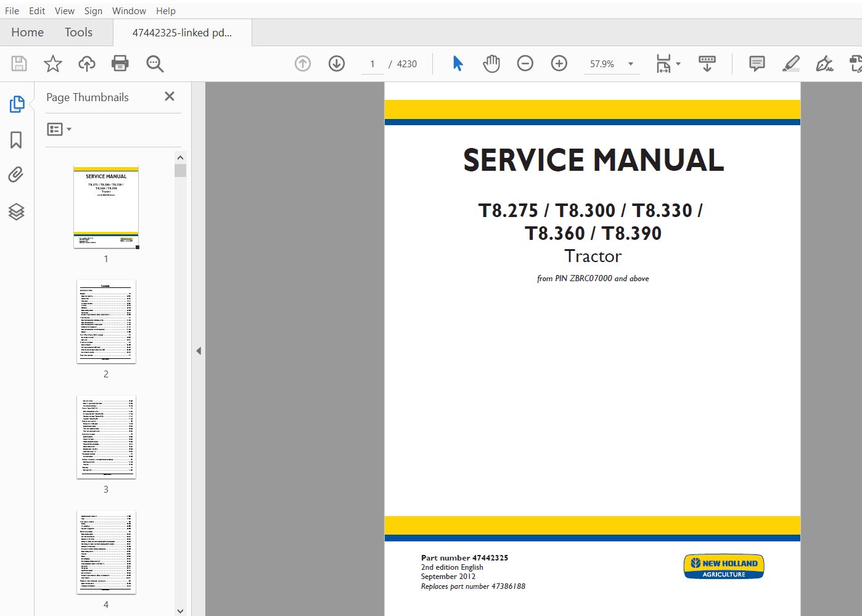Open the Help menu
The image size is (862, 616).
click(166, 10)
